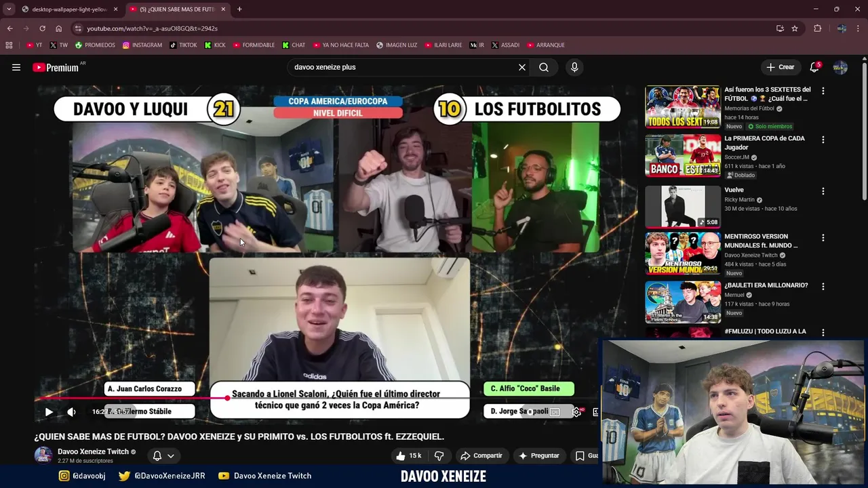Open the TW bookmark
The image size is (868, 488).
pyautogui.click(x=59, y=45)
